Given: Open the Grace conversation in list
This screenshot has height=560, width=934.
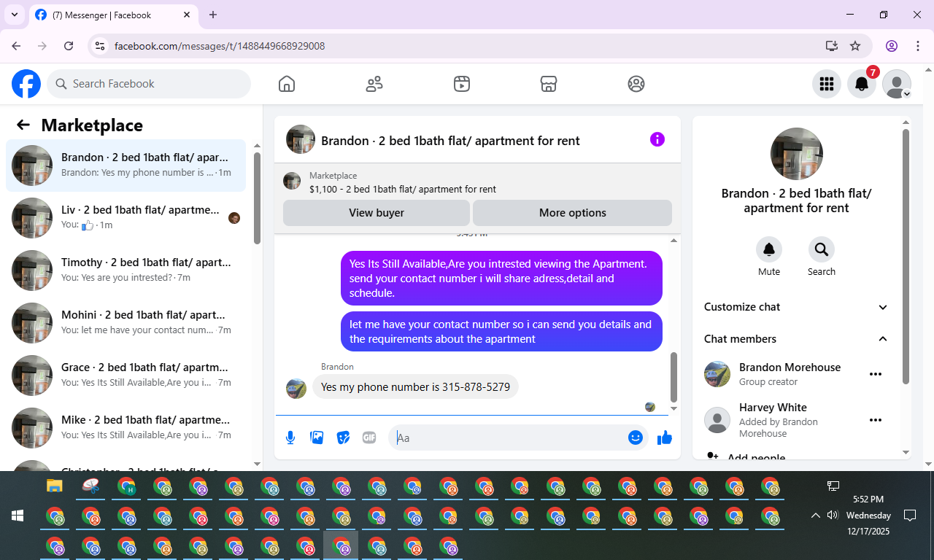Looking at the screenshot, I should pos(126,376).
